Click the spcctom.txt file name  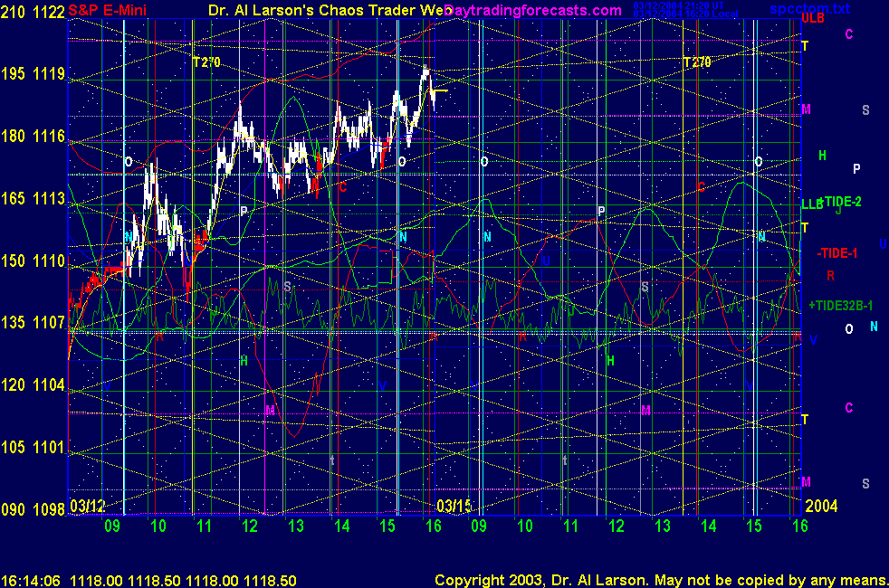[x=809, y=8]
